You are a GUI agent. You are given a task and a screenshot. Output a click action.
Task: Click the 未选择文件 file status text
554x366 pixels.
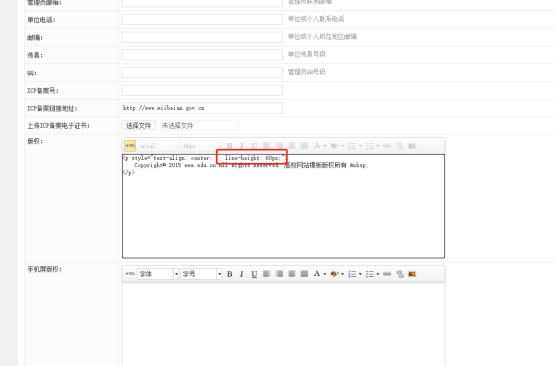[x=177, y=125]
